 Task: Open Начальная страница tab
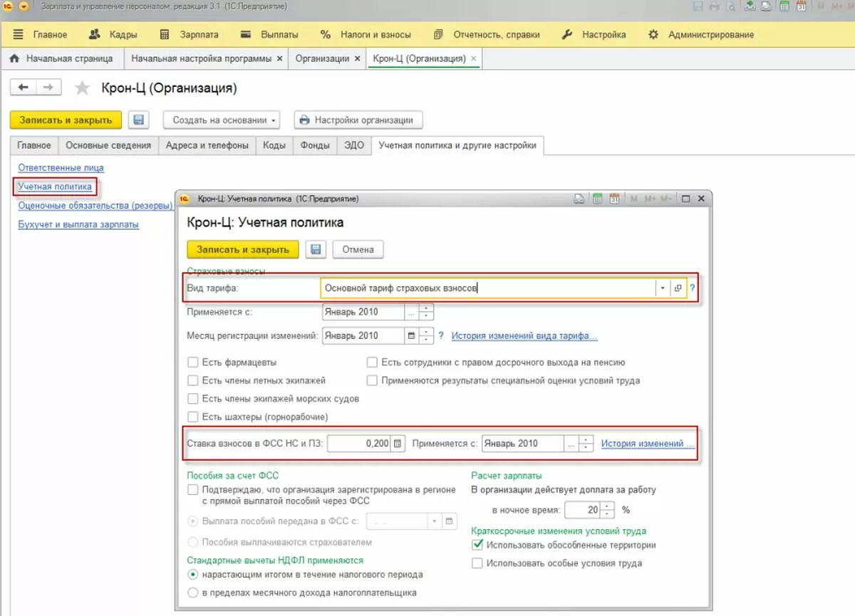click(61, 58)
